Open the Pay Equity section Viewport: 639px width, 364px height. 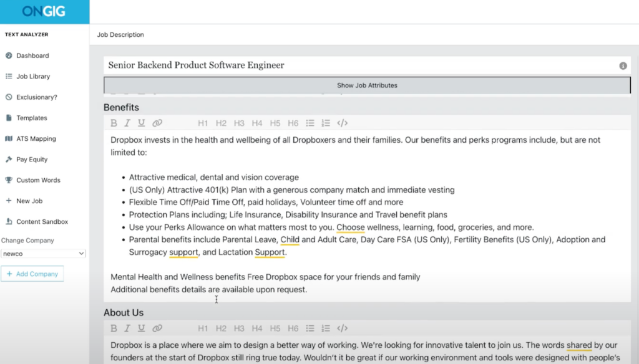[32, 160]
